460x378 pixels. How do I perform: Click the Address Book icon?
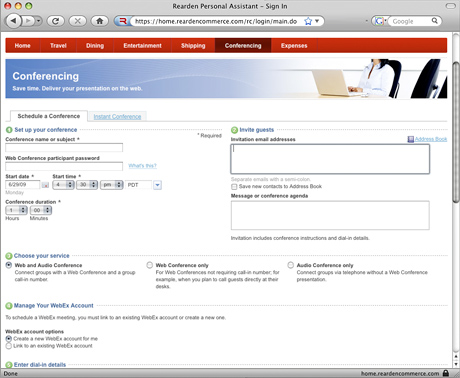tap(411, 139)
